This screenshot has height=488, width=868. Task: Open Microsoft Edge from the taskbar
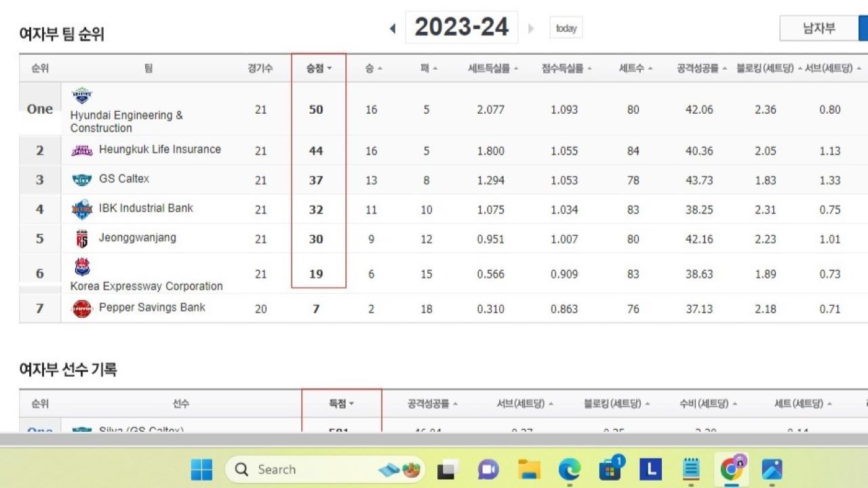click(569, 469)
